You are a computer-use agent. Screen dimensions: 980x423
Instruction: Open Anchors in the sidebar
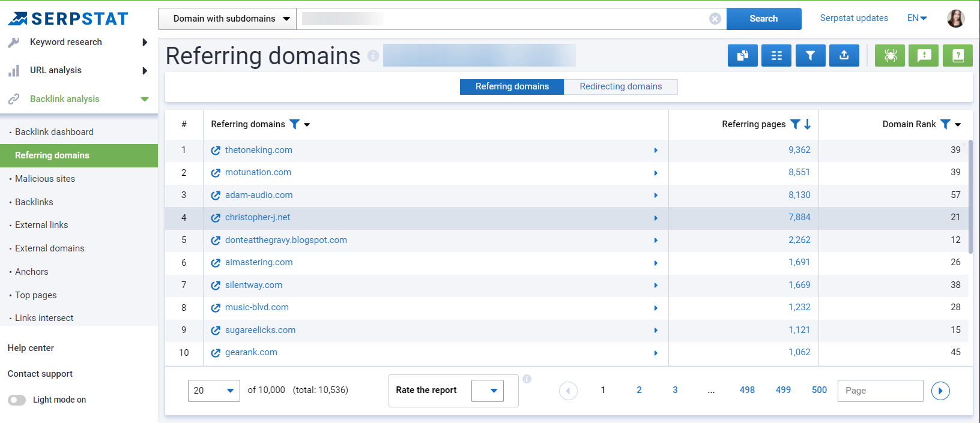click(x=32, y=272)
